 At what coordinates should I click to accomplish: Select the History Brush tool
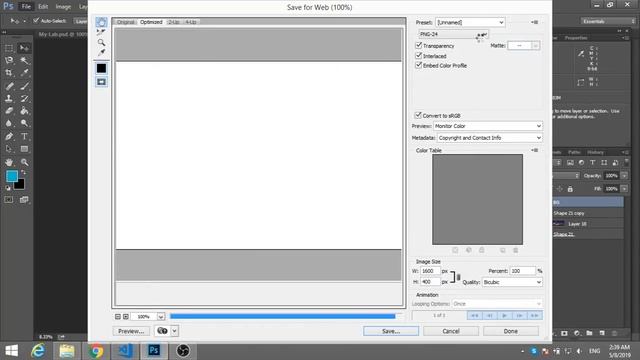click(24, 98)
